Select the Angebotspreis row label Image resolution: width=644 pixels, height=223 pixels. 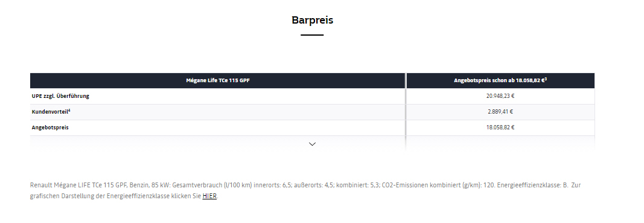50,128
